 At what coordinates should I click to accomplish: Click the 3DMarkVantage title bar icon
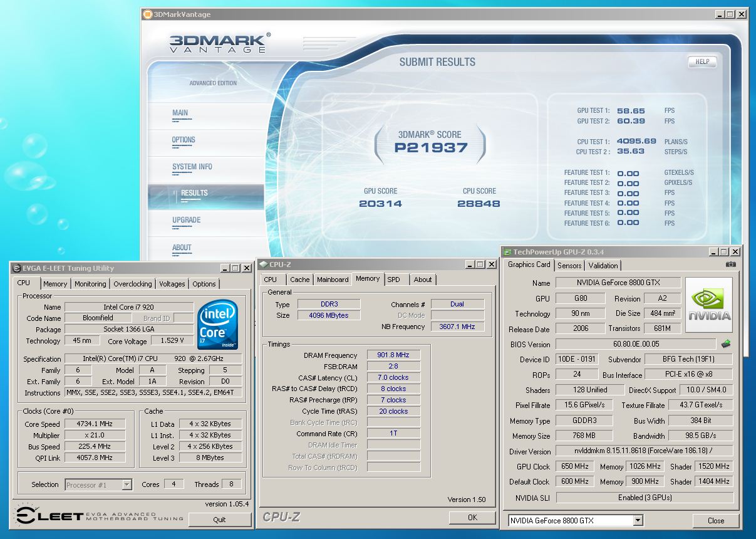pos(147,14)
